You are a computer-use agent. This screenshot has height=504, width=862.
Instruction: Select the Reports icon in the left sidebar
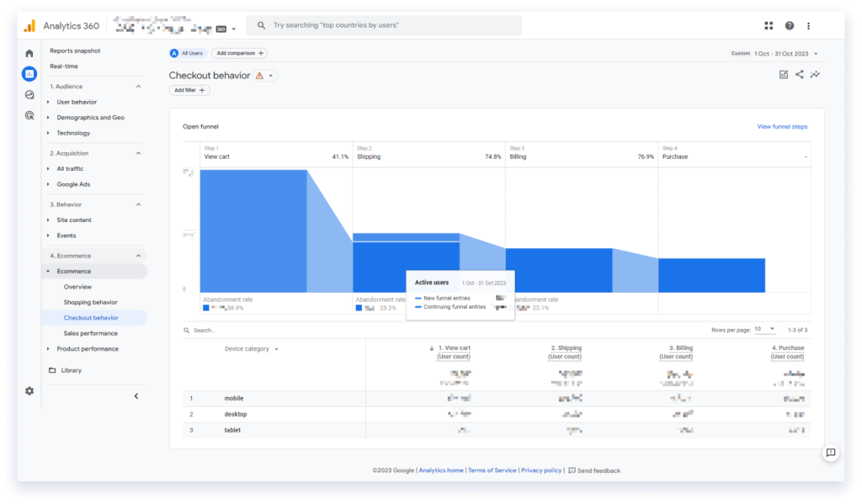29,74
